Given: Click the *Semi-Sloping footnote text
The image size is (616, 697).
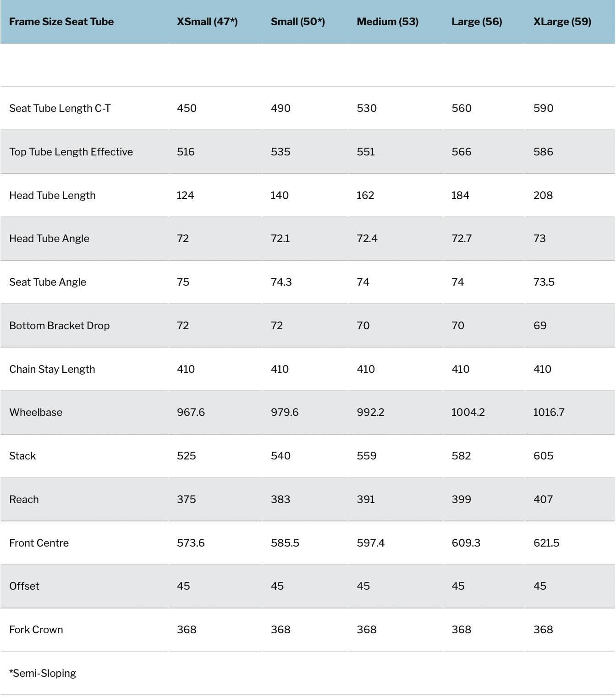Looking at the screenshot, I should click(43, 673).
